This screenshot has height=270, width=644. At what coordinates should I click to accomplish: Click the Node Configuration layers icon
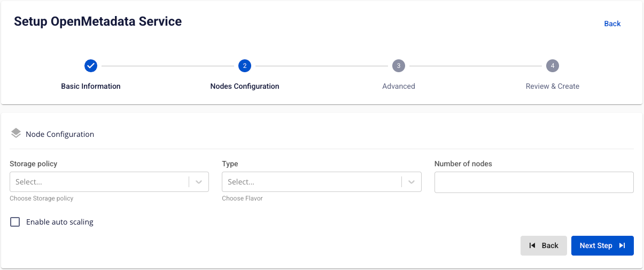click(16, 134)
